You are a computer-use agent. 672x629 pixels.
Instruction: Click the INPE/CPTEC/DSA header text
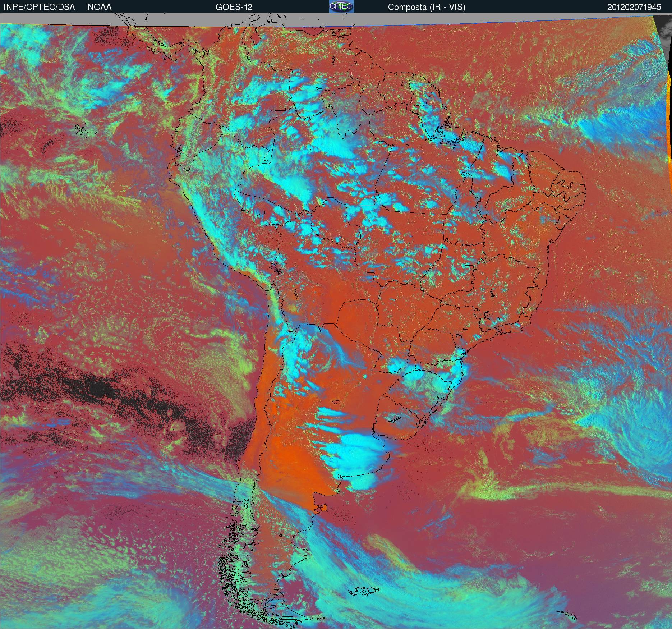click(x=39, y=7)
